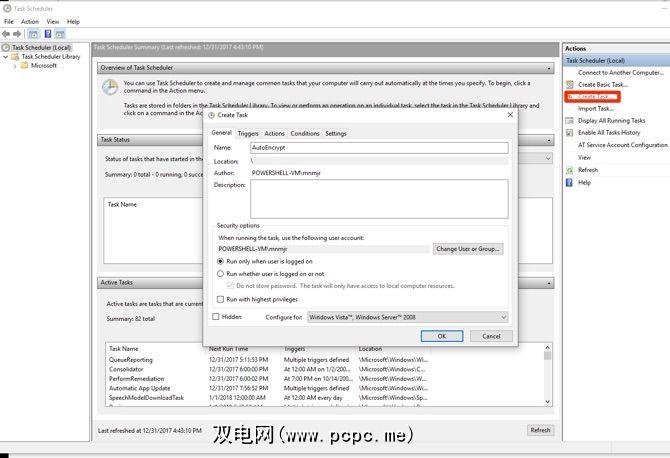The width and height of the screenshot is (670, 458).
Task: Select the PerformRemediation task row
Action: coord(268,379)
